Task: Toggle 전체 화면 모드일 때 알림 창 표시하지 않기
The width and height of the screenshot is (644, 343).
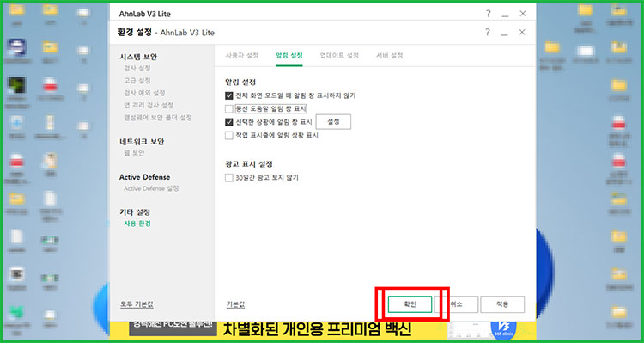Action: (x=228, y=95)
